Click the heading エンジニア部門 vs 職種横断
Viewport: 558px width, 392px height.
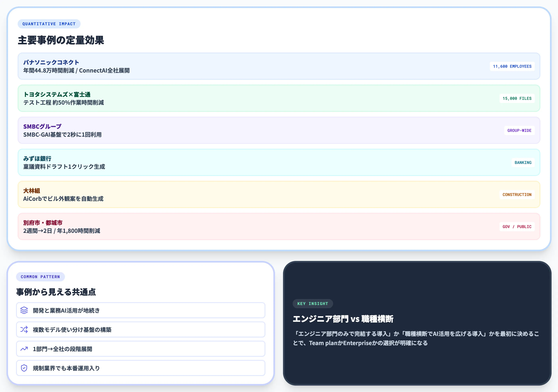point(343,319)
